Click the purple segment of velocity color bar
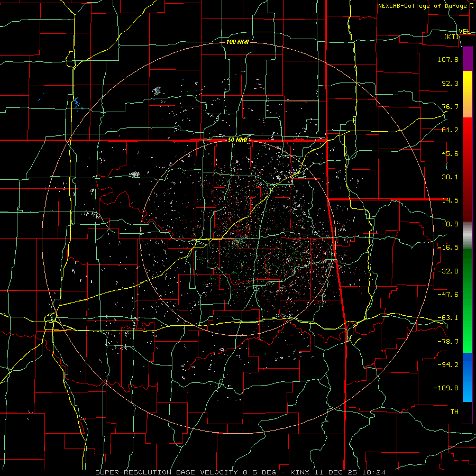 pyautogui.click(x=467, y=59)
